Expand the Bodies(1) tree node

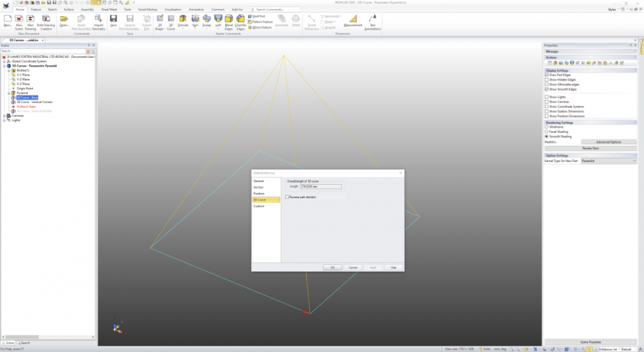(8, 70)
